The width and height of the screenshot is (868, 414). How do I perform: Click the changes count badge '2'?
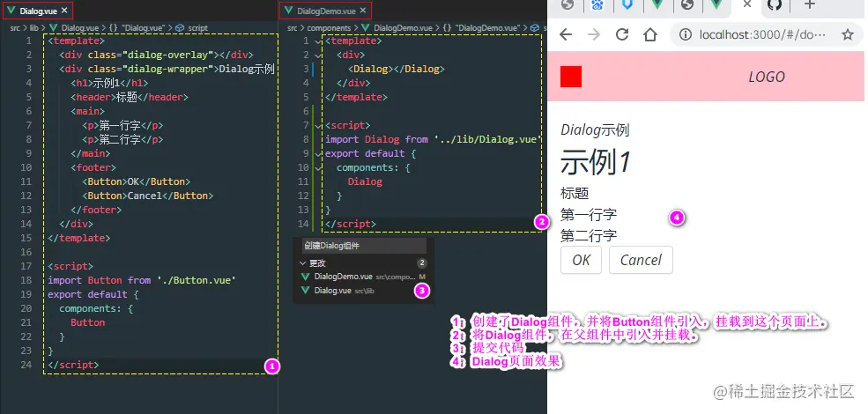pyautogui.click(x=422, y=262)
